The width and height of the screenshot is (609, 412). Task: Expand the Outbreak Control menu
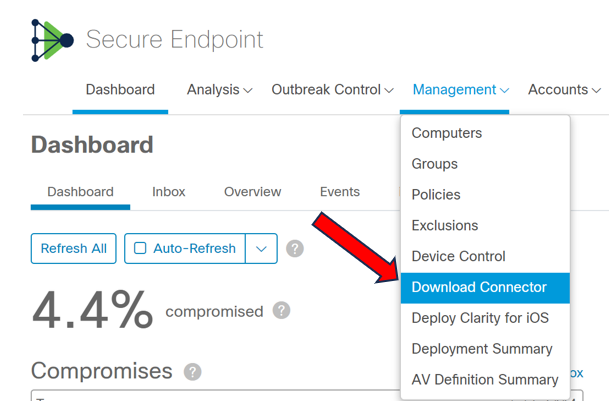coord(332,90)
